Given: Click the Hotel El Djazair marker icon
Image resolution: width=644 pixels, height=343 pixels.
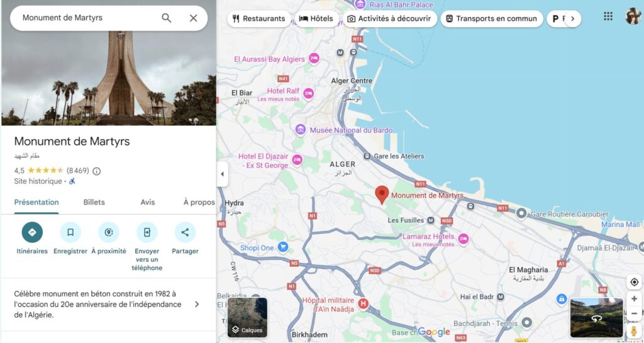Looking at the screenshot, I should coord(297,159).
